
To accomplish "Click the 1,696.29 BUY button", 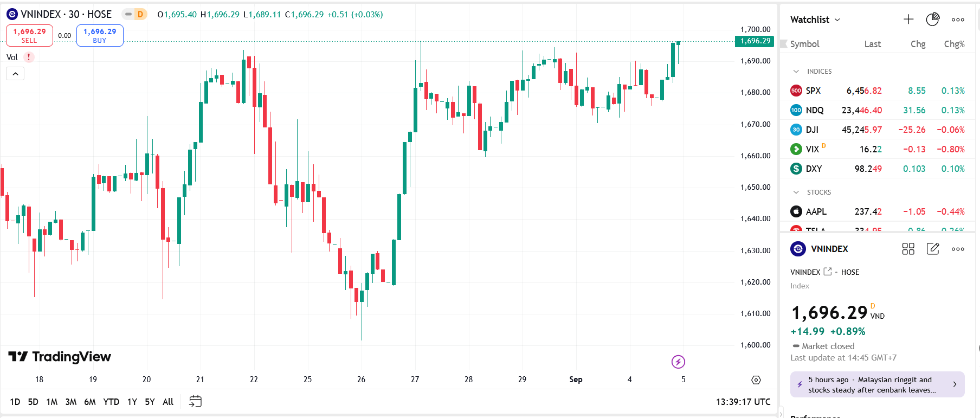I will [100, 36].
